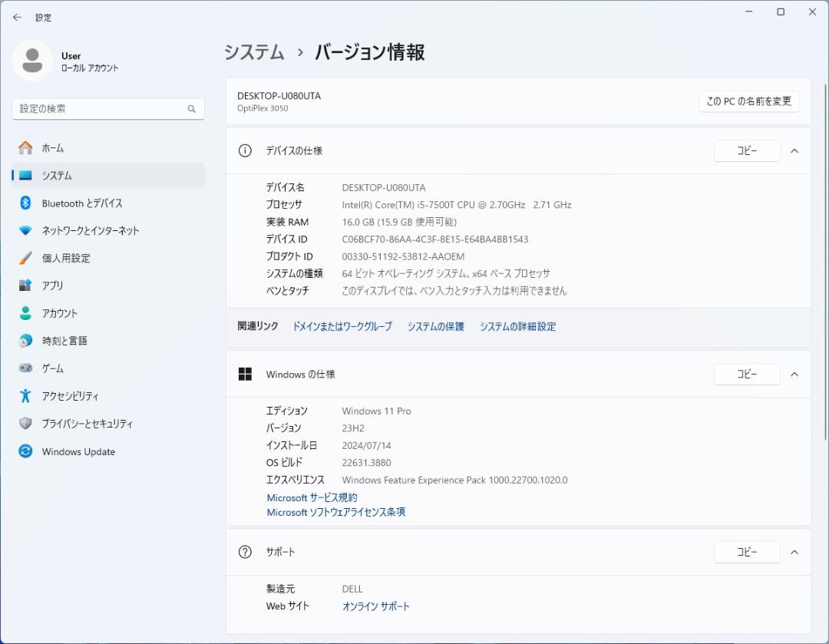The width and height of the screenshot is (829, 644).
Task: Open システムの保護 link
Action: coord(436,326)
